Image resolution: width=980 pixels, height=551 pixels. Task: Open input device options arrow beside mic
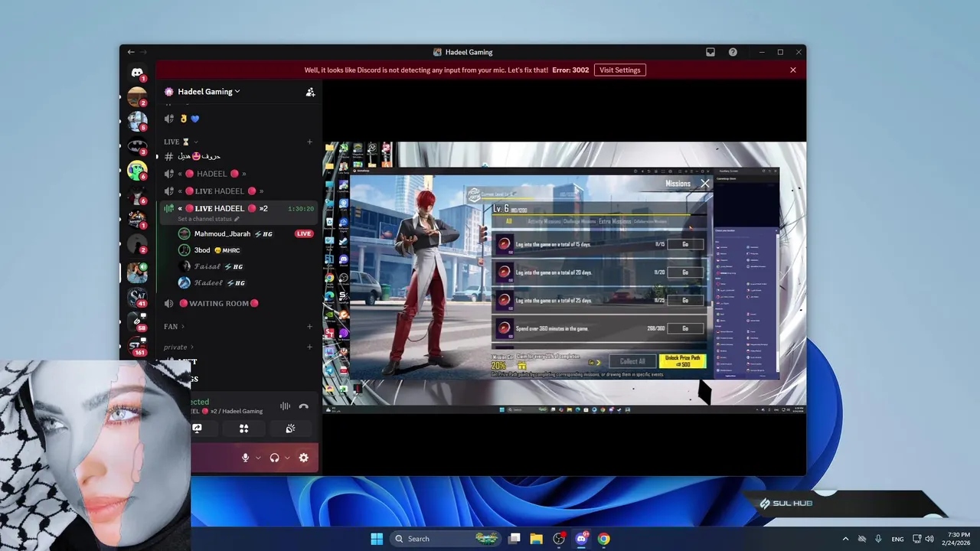(258, 458)
